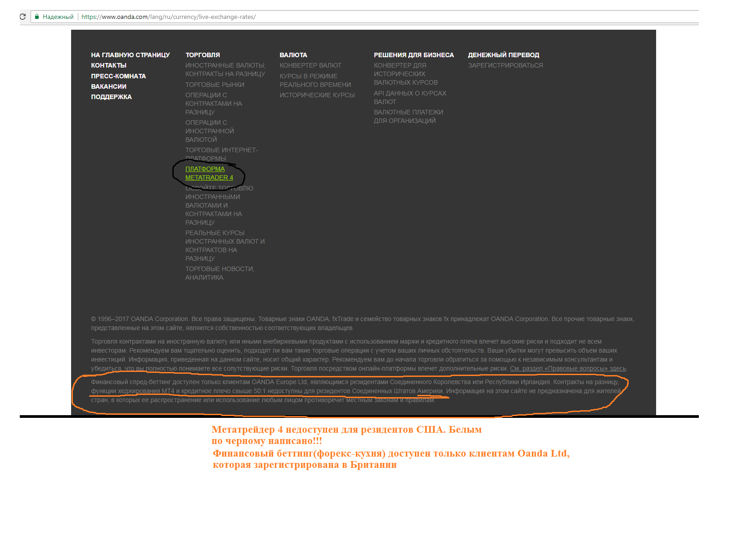Open the ПЛАТФОРМА METATRADER 4 link

tap(209, 173)
